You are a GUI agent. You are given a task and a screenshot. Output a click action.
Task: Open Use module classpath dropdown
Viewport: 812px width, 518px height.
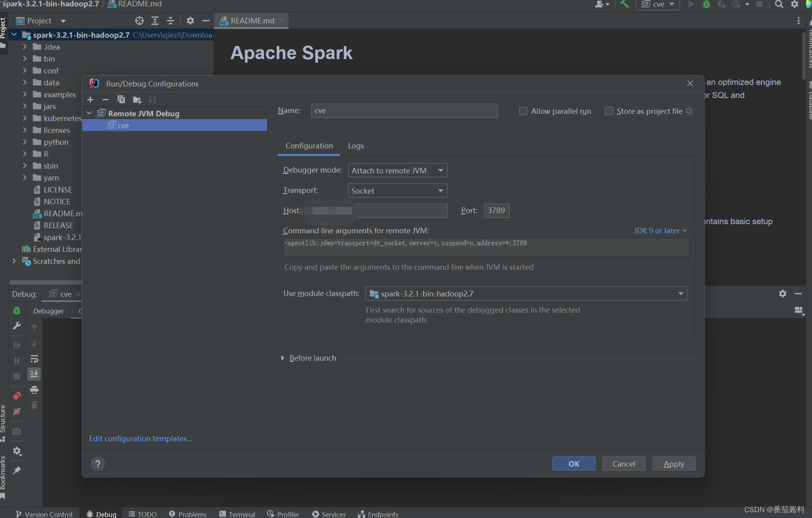click(x=526, y=293)
